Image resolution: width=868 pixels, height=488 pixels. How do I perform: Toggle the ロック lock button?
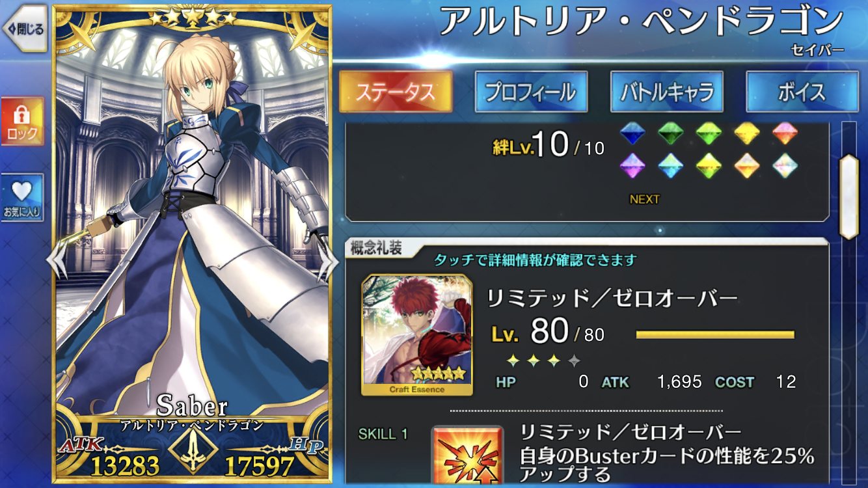tap(23, 122)
